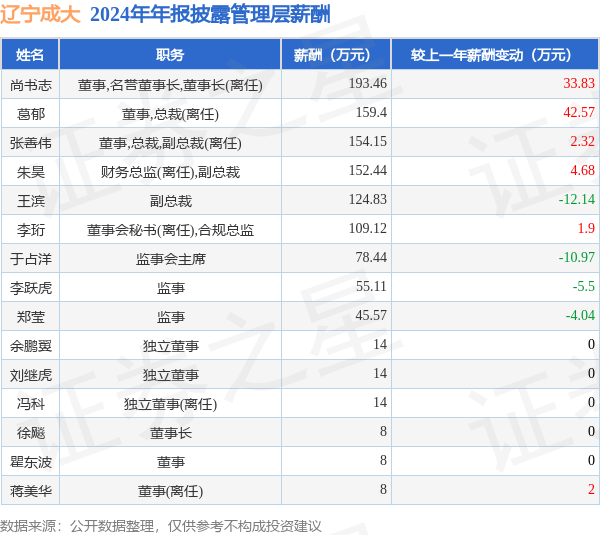The height and width of the screenshot is (535, 600).
Task: Click 李跃虎's position 监事
Action: pyautogui.click(x=170, y=288)
